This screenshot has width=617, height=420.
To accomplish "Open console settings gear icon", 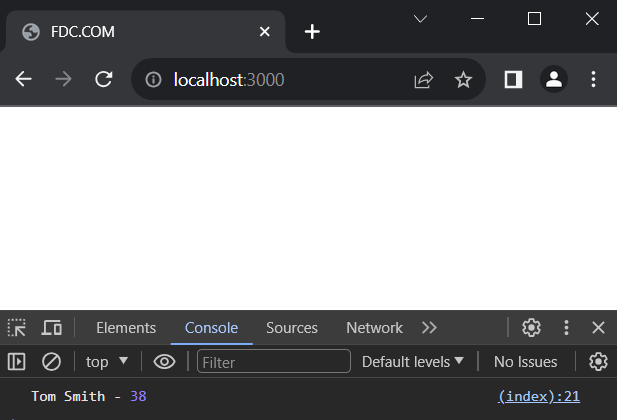I will (x=598, y=361).
